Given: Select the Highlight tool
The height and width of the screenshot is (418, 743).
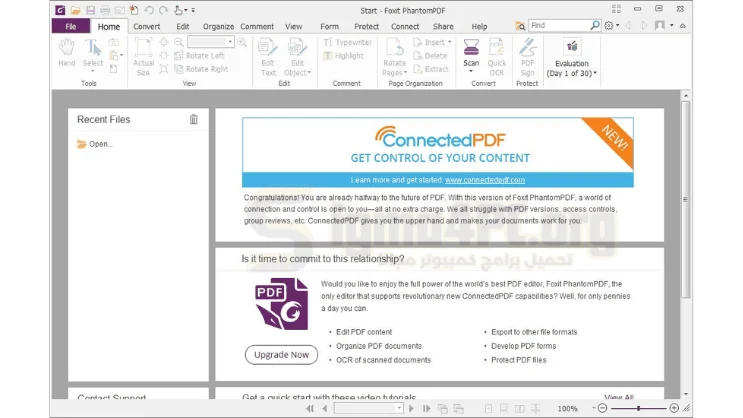Looking at the screenshot, I should tap(343, 55).
